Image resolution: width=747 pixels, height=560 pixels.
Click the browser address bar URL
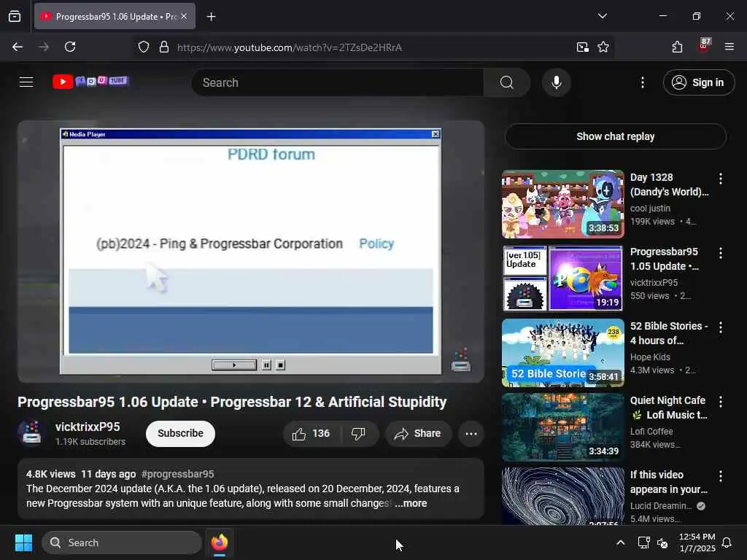click(290, 47)
